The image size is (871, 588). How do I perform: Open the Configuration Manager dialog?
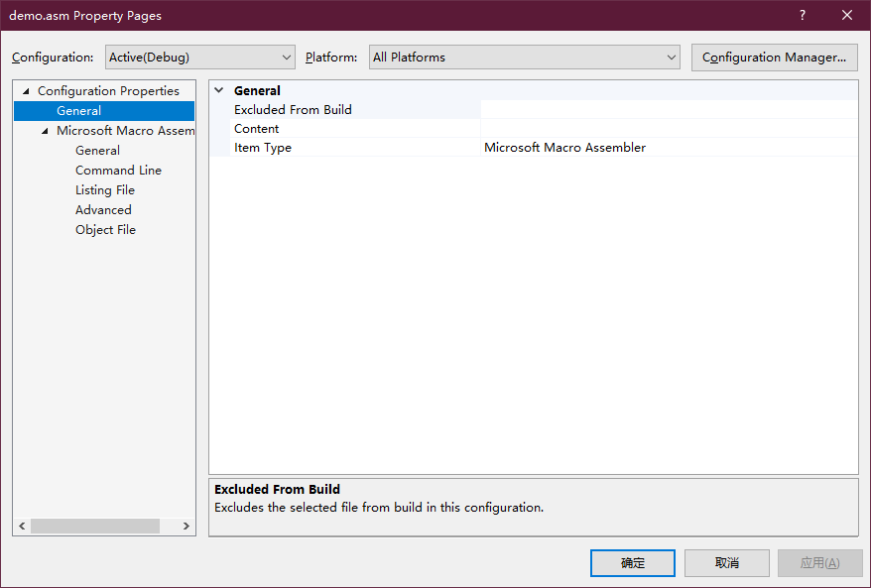(774, 57)
